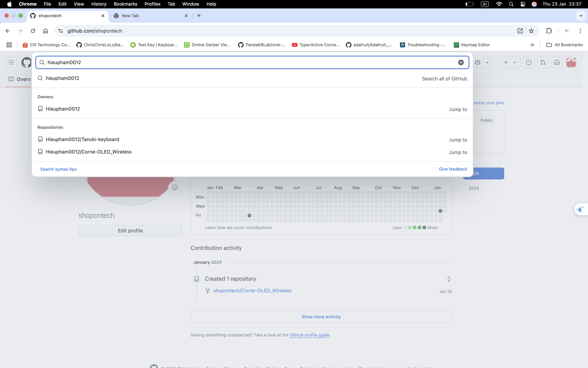The image size is (588, 368).
Task: Open Keymap Editor bookmark
Action: [x=472, y=45]
